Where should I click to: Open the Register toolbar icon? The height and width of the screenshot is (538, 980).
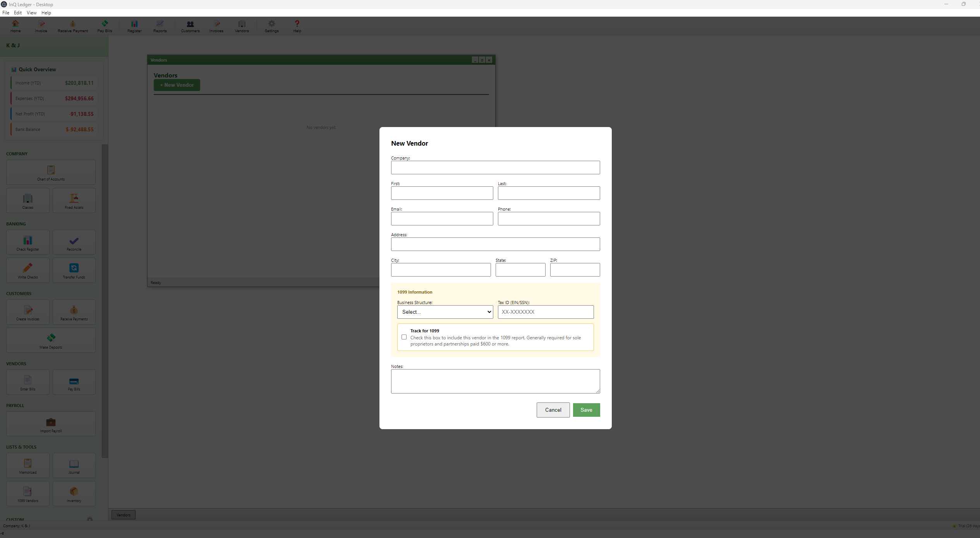tap(134, 26)
